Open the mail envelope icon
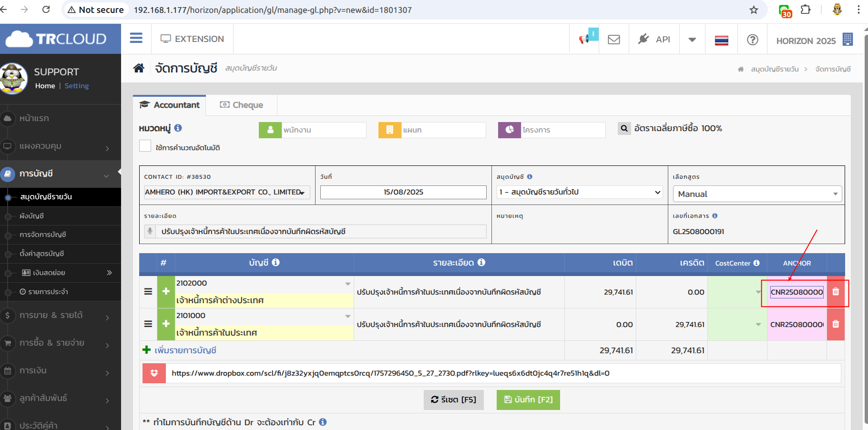 pos(614,40)
